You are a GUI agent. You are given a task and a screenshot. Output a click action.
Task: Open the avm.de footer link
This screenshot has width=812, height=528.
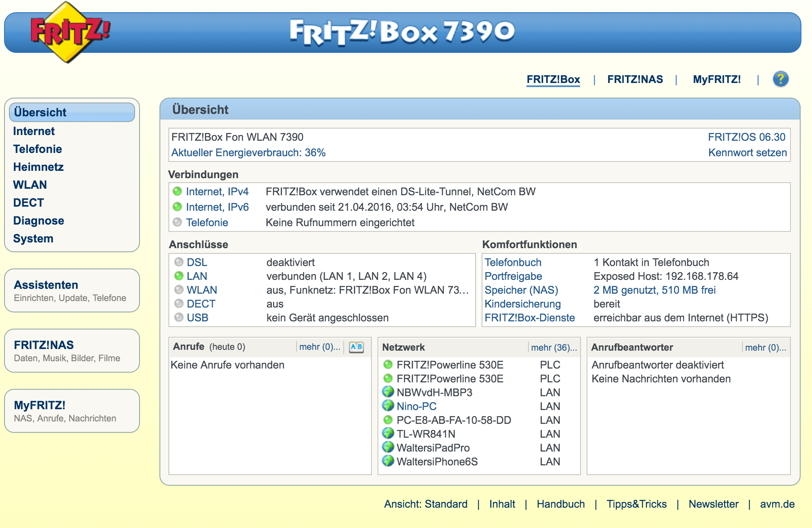[x=777, y=504]
